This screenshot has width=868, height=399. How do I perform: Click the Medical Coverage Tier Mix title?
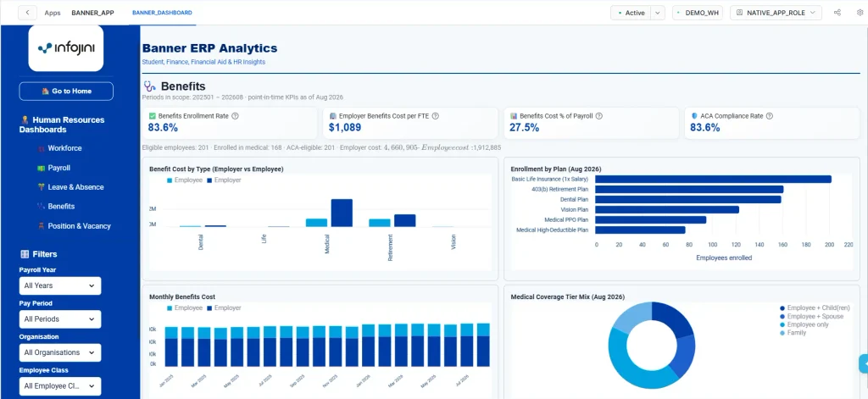[567, 296]
